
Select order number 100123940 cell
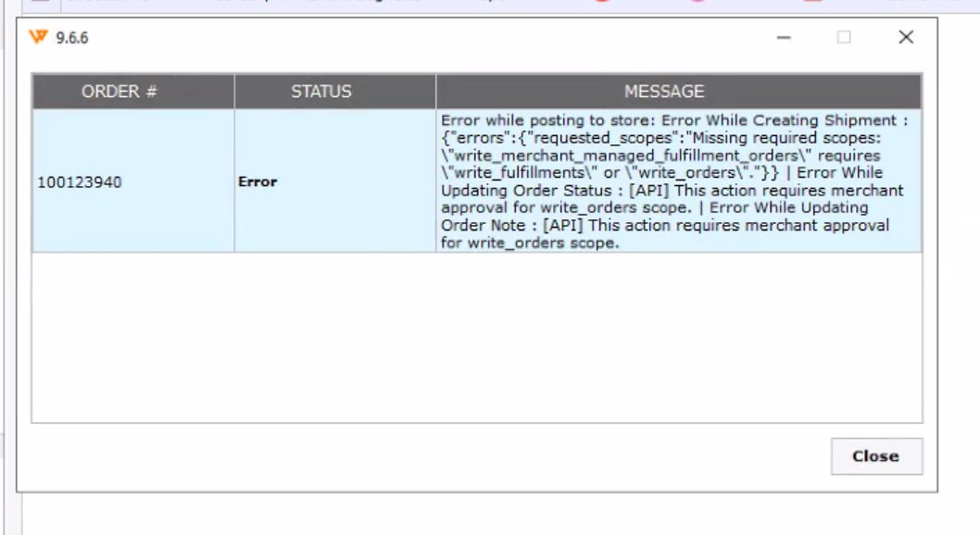[x=133, y=181]
